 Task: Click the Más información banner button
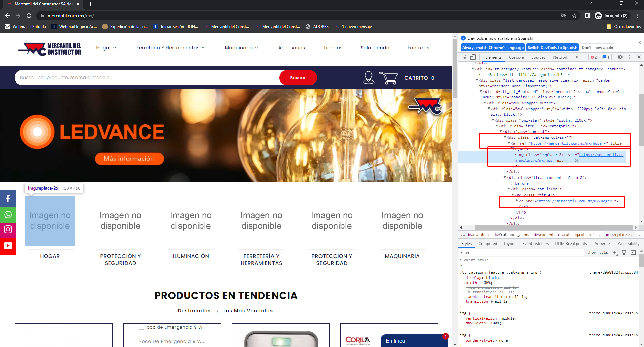129,159
